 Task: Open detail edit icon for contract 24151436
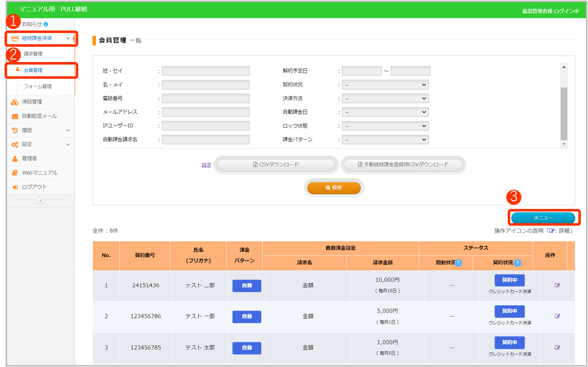tap(557, 285)
